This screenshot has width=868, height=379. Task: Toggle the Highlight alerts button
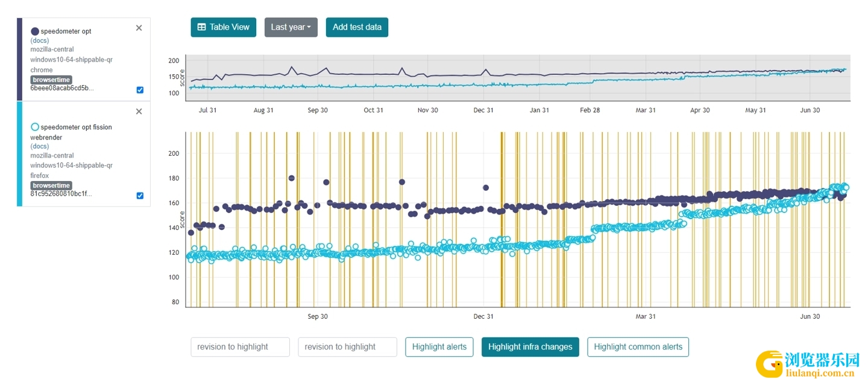(x=439, y=347)
